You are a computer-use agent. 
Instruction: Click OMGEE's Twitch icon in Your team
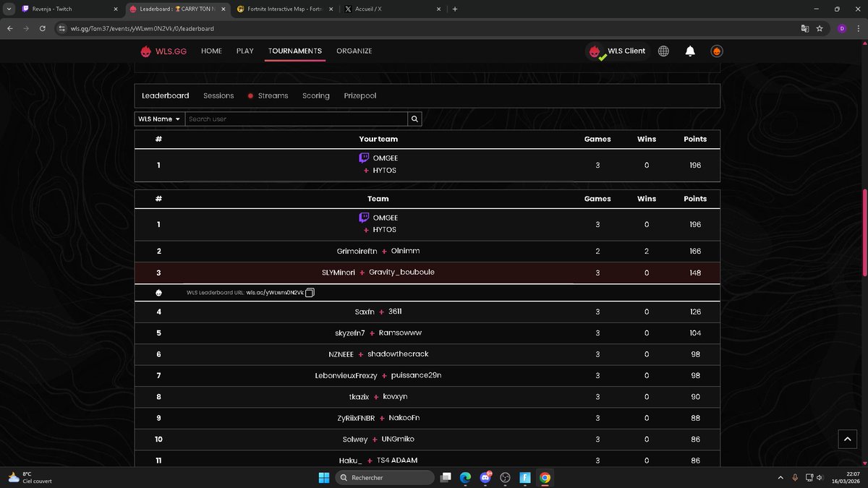click(364, 158)
